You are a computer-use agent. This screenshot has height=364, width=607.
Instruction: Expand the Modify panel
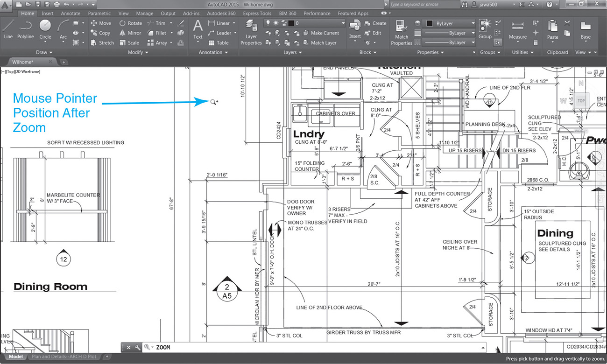tap(138, 52)
